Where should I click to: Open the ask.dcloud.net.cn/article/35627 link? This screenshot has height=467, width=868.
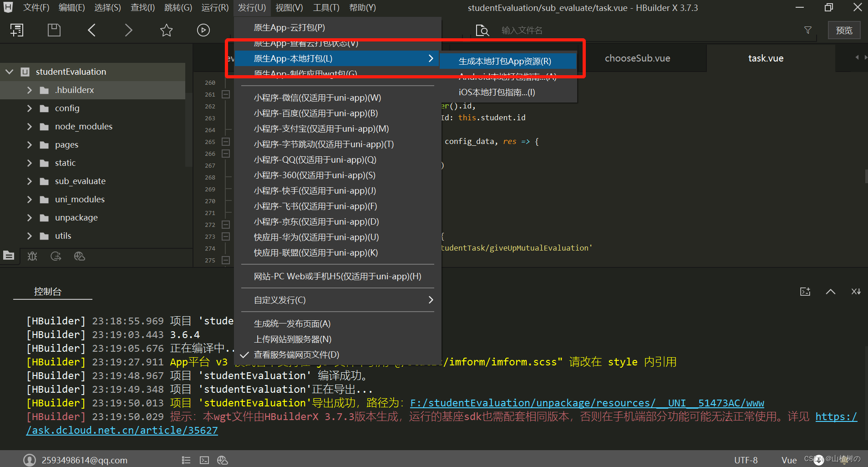[122, 430]
